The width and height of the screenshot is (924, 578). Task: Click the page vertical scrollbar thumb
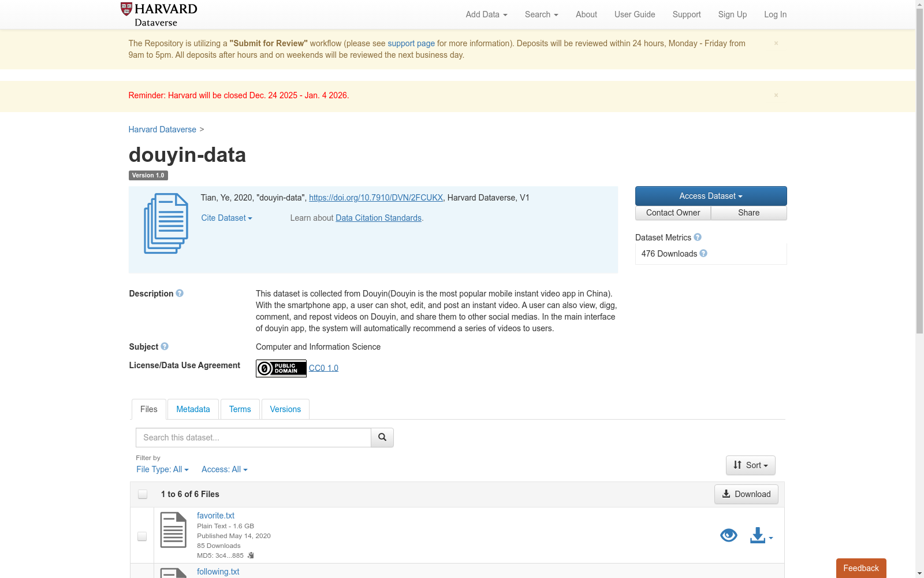(x=919, y=171)
